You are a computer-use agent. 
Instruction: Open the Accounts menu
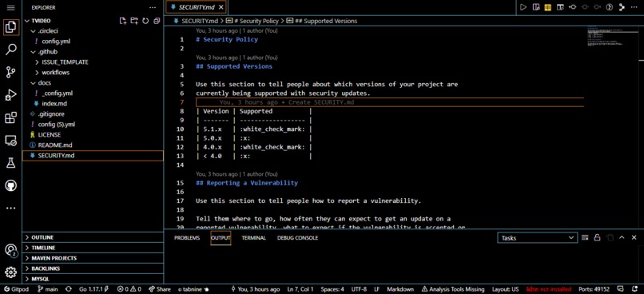pyautogui.click(x=10, y=249)
